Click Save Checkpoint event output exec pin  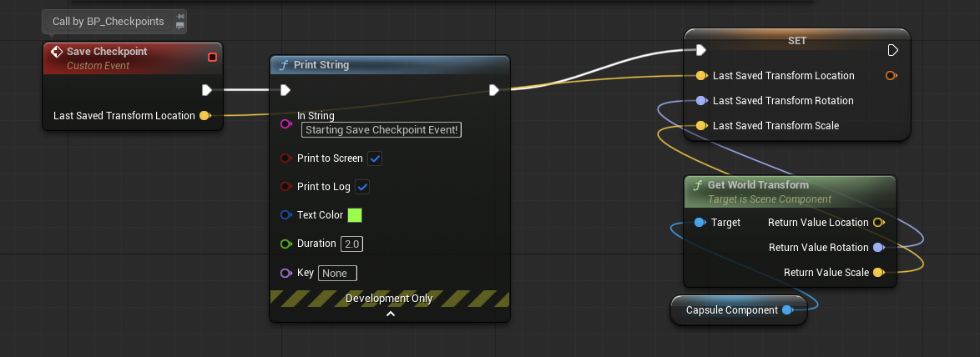coord(207,90)
